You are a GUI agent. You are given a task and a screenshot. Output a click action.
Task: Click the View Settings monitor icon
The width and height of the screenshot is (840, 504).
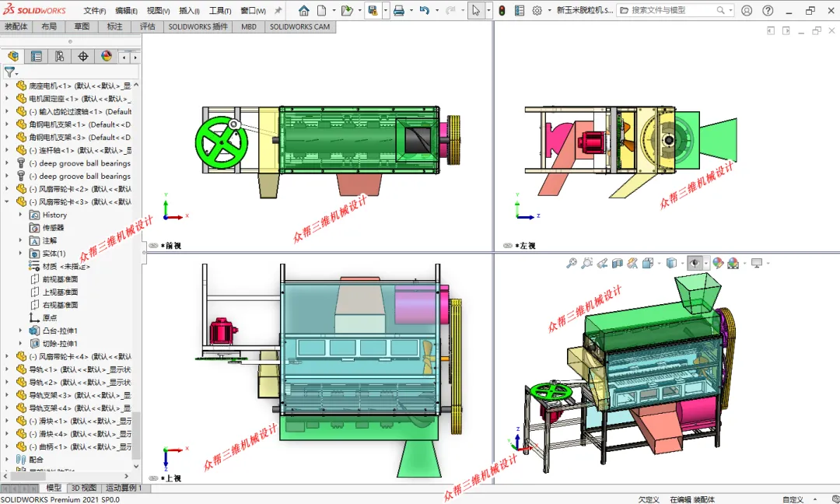pyautogui.click(x=757, y=263)
